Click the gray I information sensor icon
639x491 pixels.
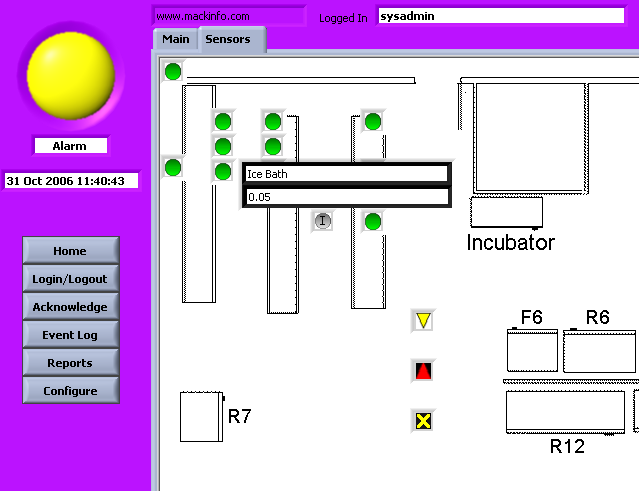tap(323, 221)
